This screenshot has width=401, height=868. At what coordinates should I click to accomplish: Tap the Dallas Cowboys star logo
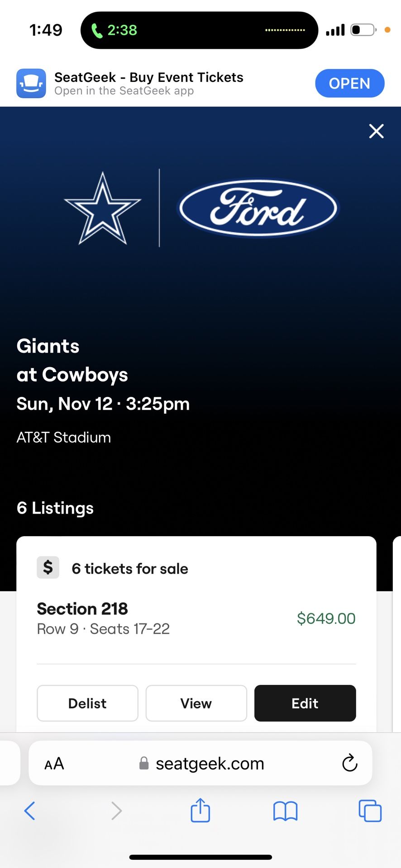click(103, 208)
